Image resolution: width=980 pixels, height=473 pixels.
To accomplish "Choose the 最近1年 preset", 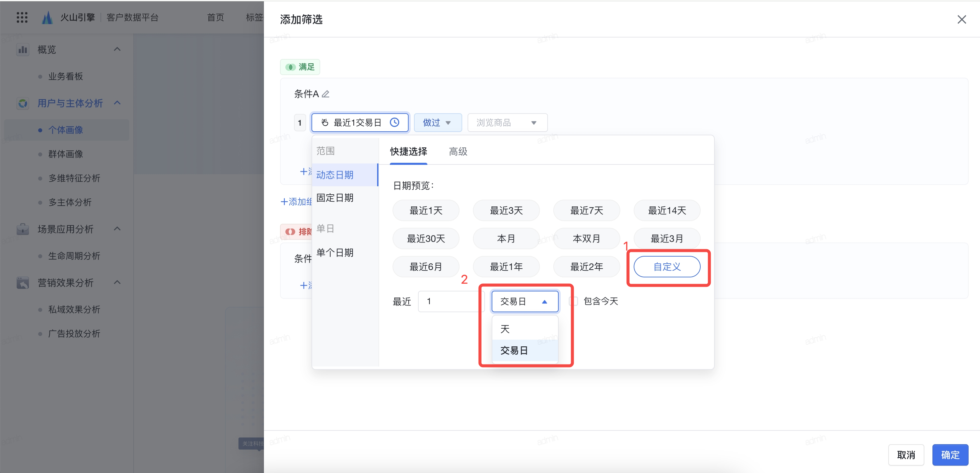I will 506,267.
